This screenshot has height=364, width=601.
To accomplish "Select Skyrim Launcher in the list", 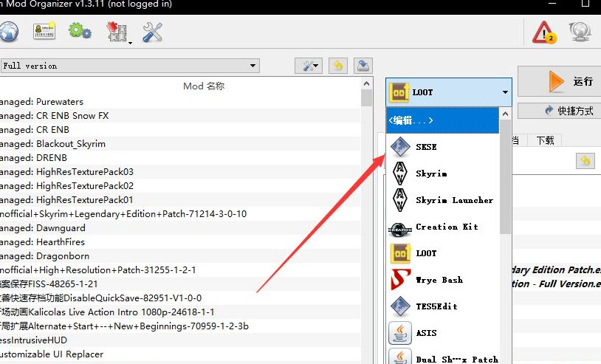I will coord(442,200).
